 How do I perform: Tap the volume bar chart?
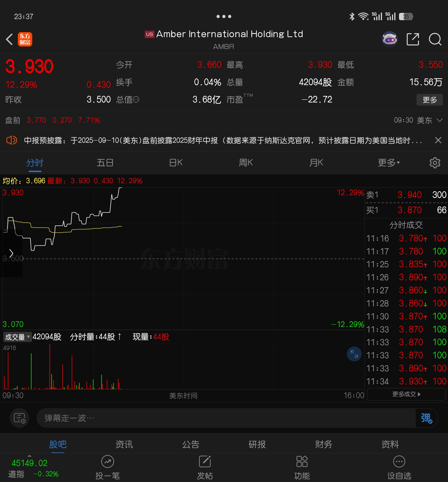[183, 367]
